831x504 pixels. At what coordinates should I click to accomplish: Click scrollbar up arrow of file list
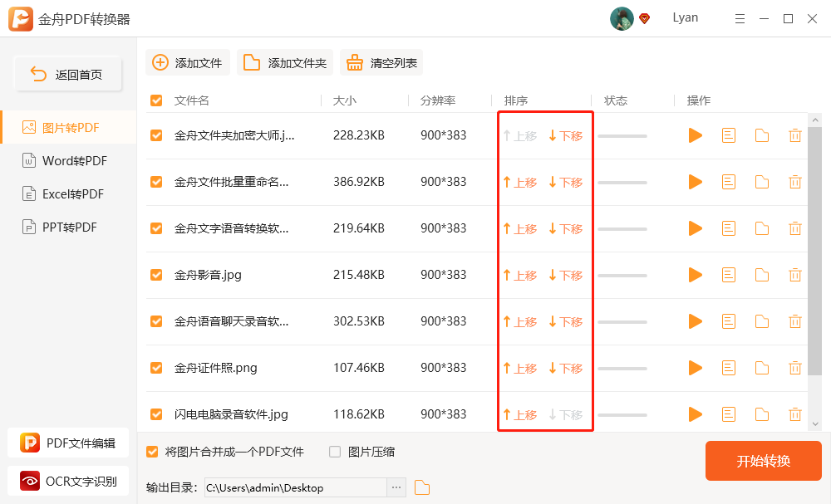[x=816, y=120]
